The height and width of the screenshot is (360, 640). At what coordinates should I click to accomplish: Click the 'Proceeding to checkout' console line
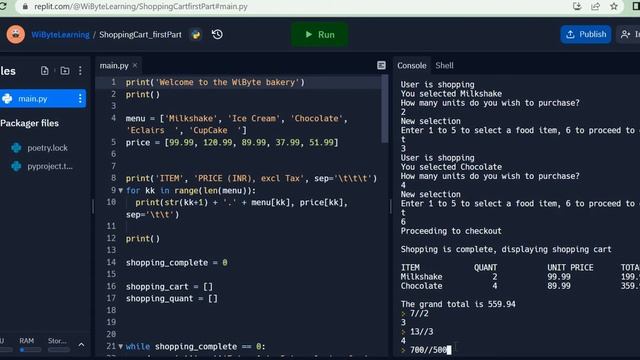(x=451, y=231)
